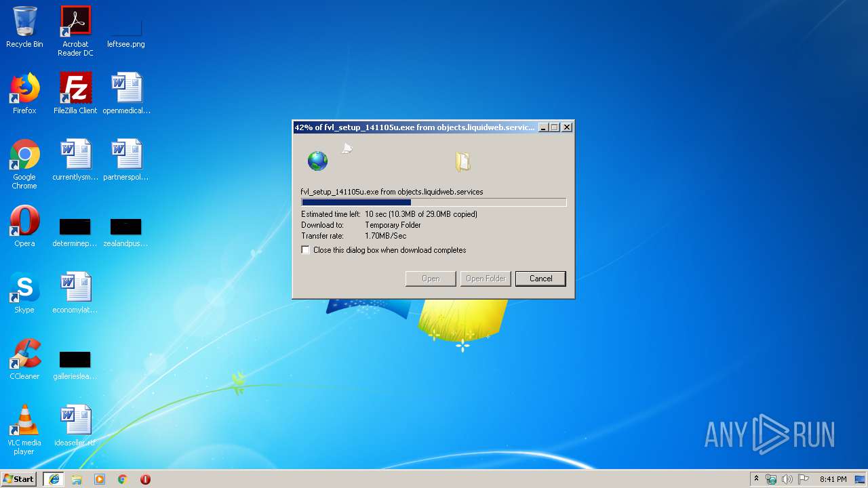The width and height of the screenshot is (868, 488).
Task: Click the fvl_setup_141105u.exe filename text
Action: (339, 192)
